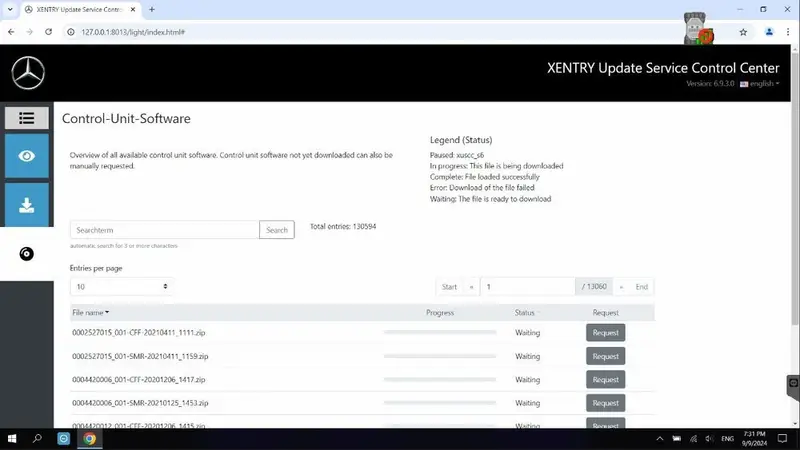Show hidden system tray icons
This screenshot has width=800, height=450.
pyautogui.click(x=660, y=439)
